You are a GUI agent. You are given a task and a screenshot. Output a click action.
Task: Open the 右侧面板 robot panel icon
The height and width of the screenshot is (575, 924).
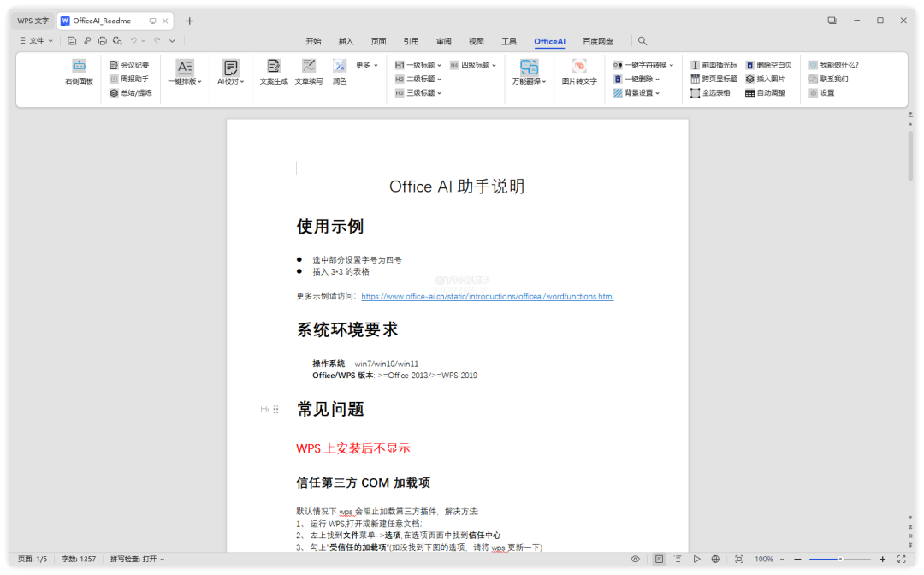79,66
